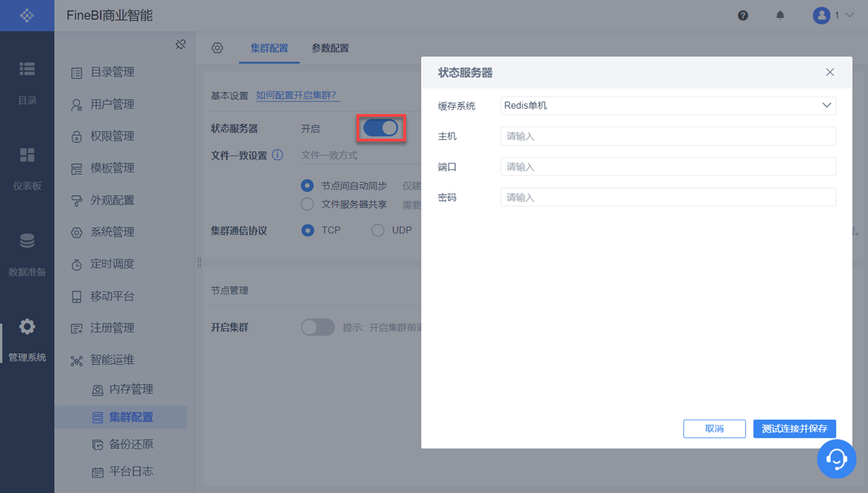
Task: Open the 内存管理 submenu item
Action: click(x=131, y=389)
